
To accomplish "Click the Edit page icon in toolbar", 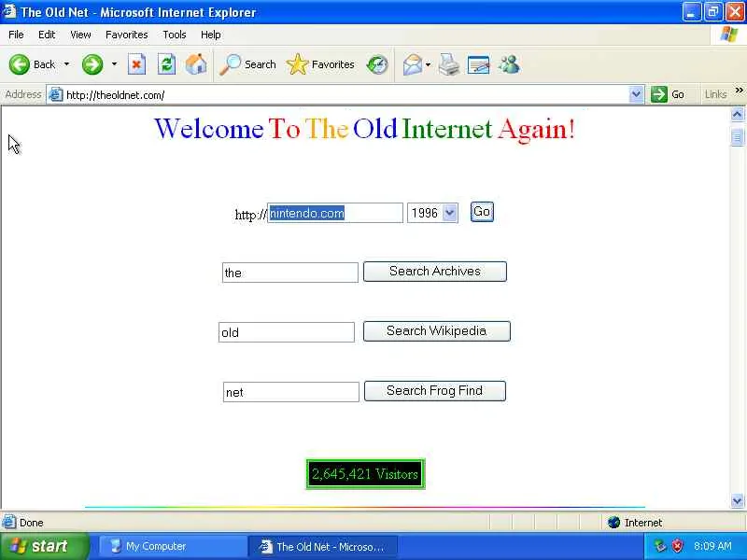I will pos(479,64).
